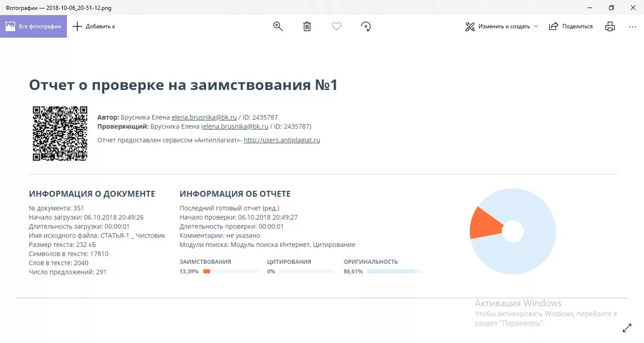Click the 'Модули поиска' line
Image resolution: width=644 pixels, height=343 pixels.
tap(267, 245)
